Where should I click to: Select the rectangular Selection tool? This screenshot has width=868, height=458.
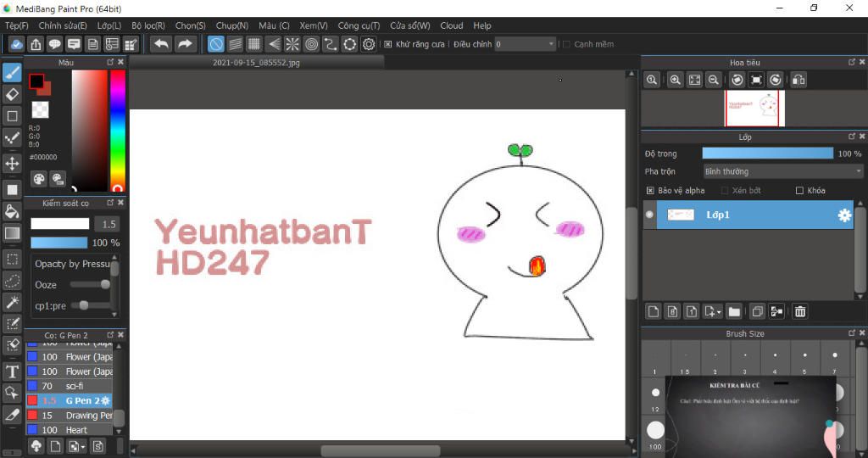pos(12,259)
